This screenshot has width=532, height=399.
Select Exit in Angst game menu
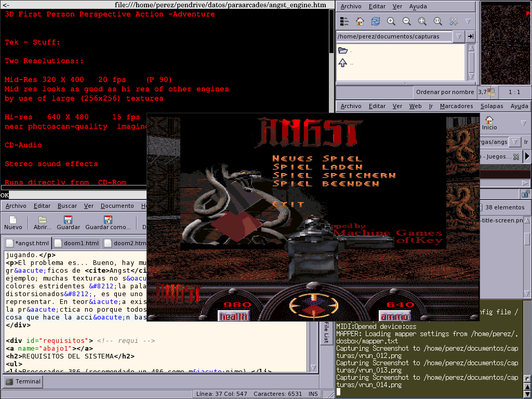(288, 204)
